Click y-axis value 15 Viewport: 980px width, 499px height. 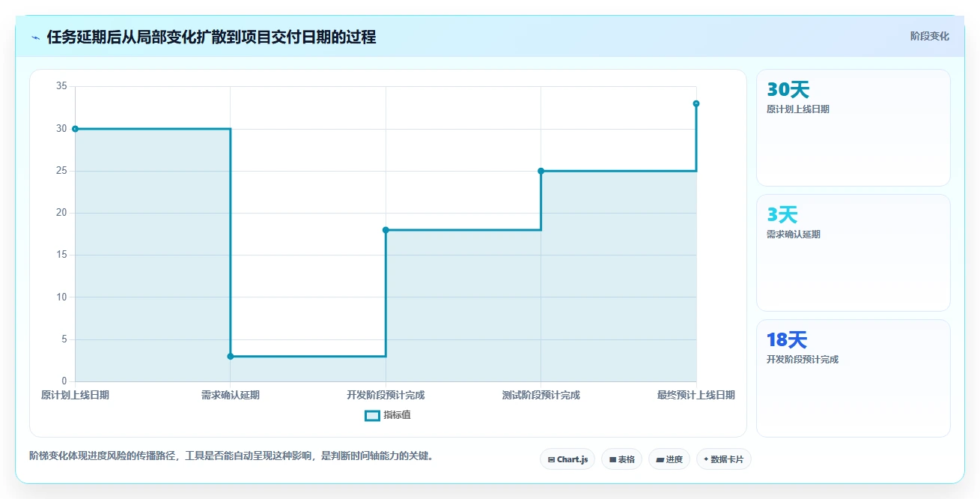(x=62, y=255)
